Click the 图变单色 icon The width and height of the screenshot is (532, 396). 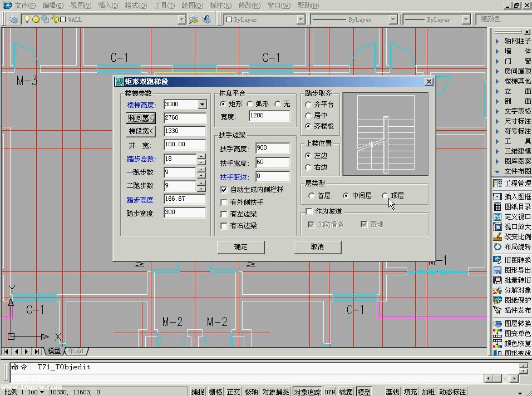point(497,333)
